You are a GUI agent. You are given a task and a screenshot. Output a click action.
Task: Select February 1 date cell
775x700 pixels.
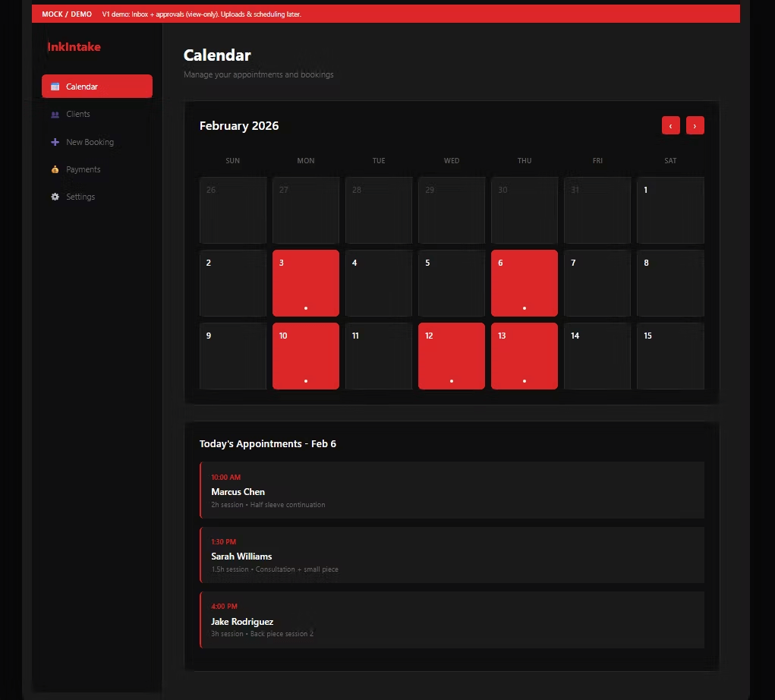tap(669, 210)
